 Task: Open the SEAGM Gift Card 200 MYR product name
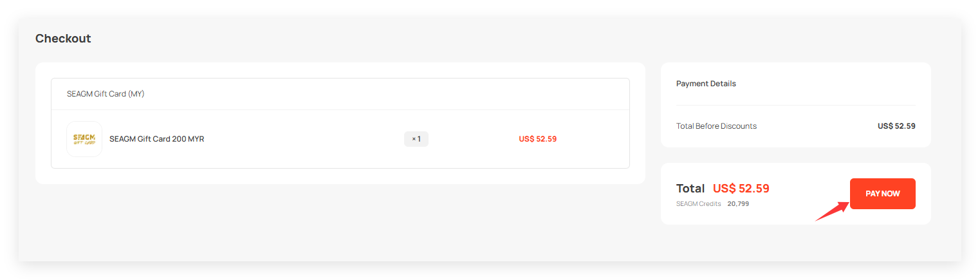156,139
